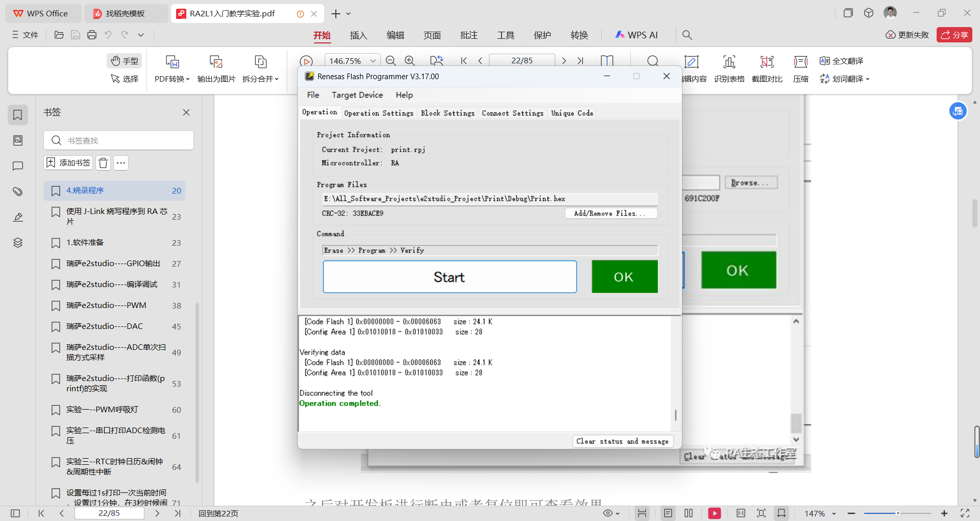Click the zoom out magnifier icon

[391, 61]
